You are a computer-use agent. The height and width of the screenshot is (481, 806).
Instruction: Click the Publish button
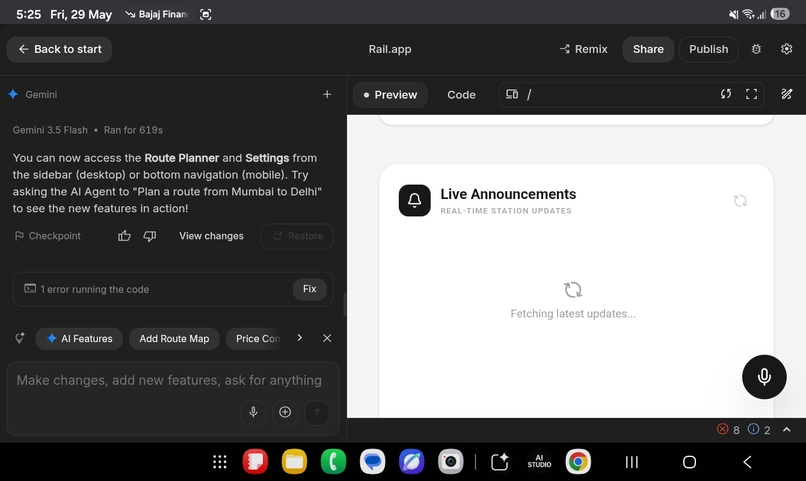[x=708, y=49]
